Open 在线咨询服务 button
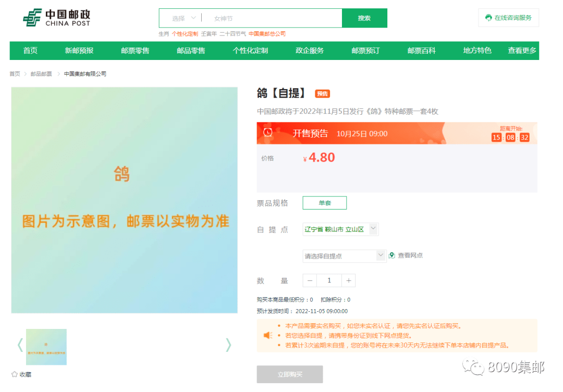This screenshot has width=563, height=392. (x=508, y=18)
